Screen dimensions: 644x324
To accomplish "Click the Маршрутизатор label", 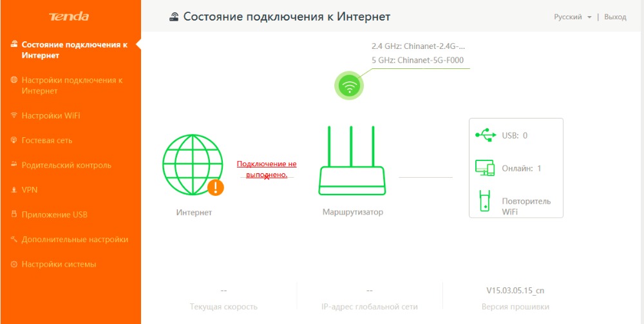I will point(353,213).
